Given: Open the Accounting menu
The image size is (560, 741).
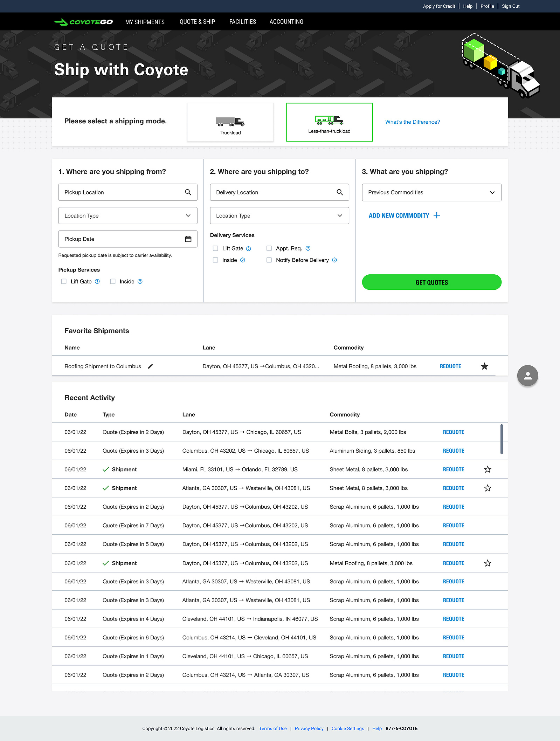Looking at the screenshot, I should (x=286, y=22).
